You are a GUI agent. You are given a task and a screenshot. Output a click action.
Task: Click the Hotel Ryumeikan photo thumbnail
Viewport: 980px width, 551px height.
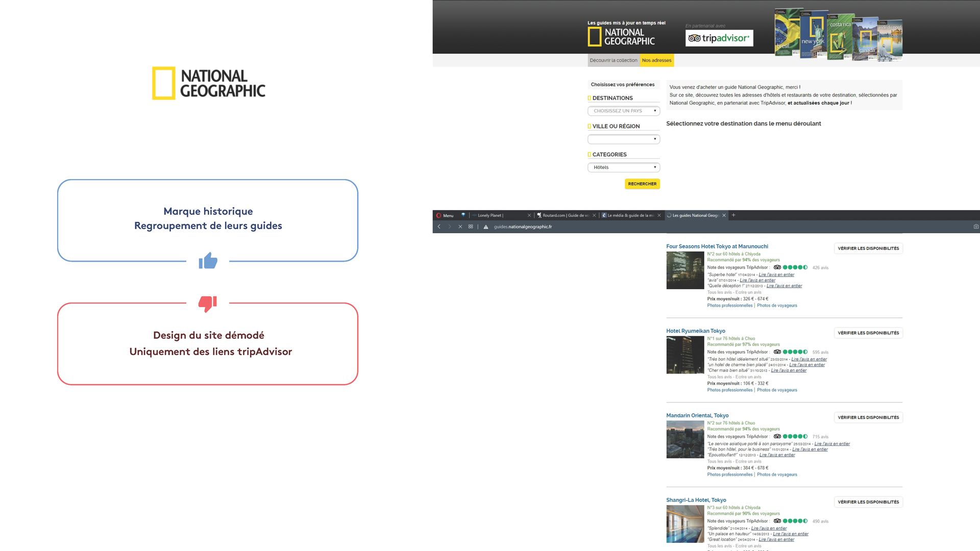685,355
